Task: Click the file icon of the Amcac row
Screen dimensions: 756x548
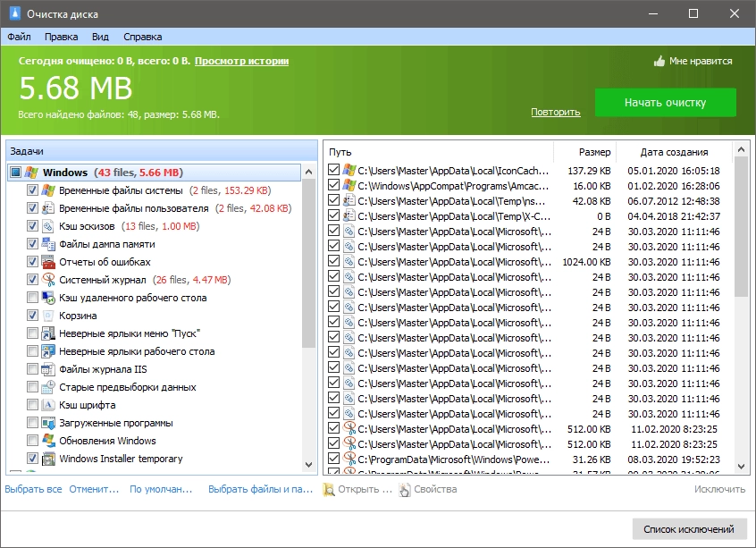Action: click(x=349, y=185)
